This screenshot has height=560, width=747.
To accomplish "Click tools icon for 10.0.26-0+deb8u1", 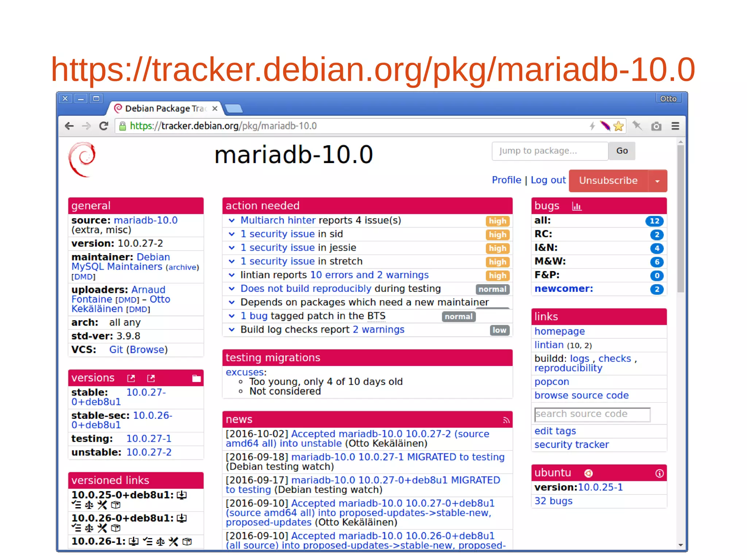I will (x=102, y=528).
